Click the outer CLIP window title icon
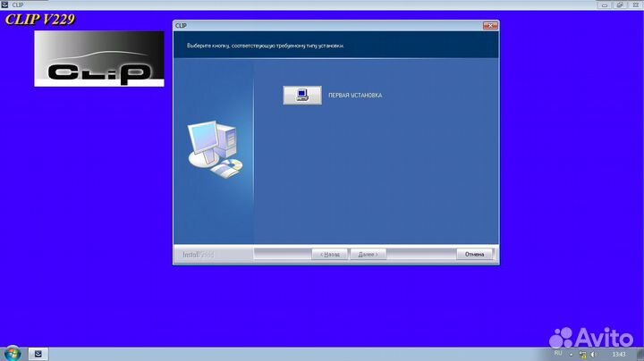This screenshot has height=361, width=644. 5,5
